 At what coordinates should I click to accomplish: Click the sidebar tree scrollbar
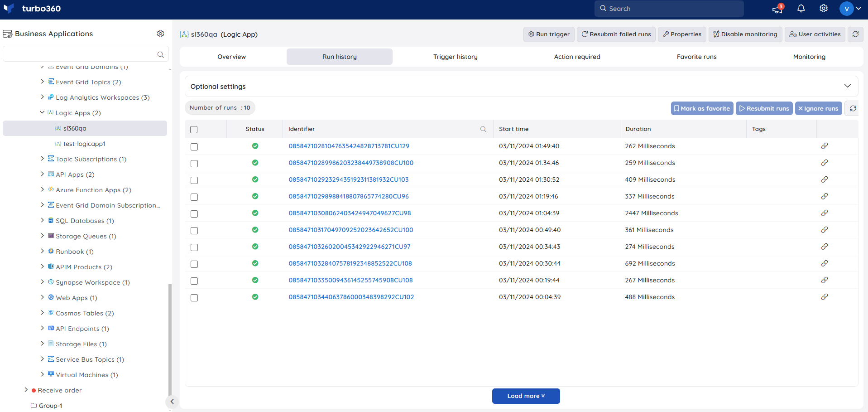click(170, 340)
